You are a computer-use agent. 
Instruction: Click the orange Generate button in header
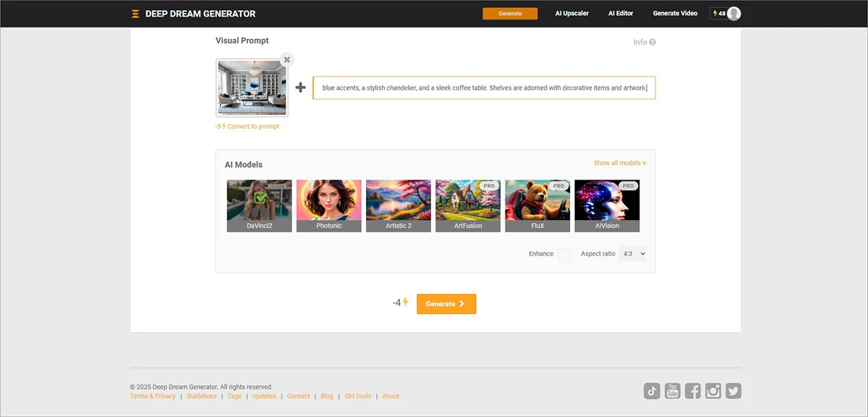pyautogui.click(x=510, y=13)
